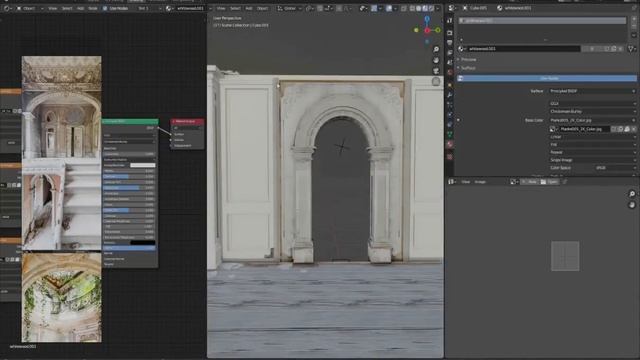Click the Base Color texture link field

pyautogui.click(x=593, y=120)
